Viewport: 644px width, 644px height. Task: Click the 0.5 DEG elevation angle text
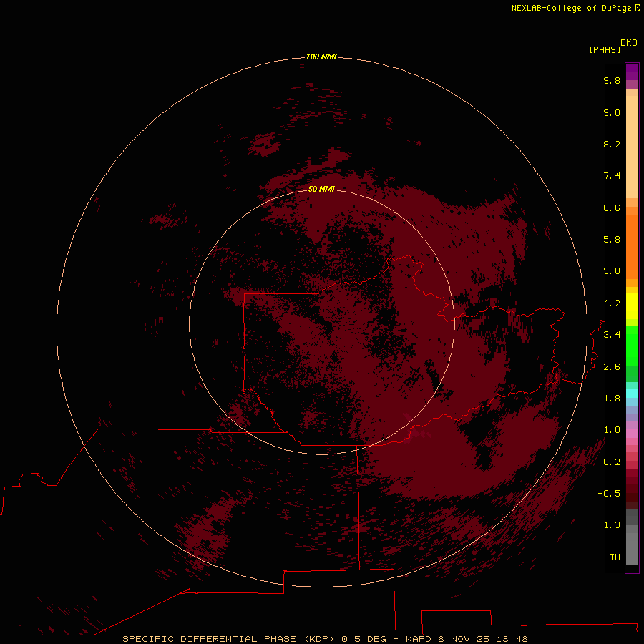tap(364, 639)
